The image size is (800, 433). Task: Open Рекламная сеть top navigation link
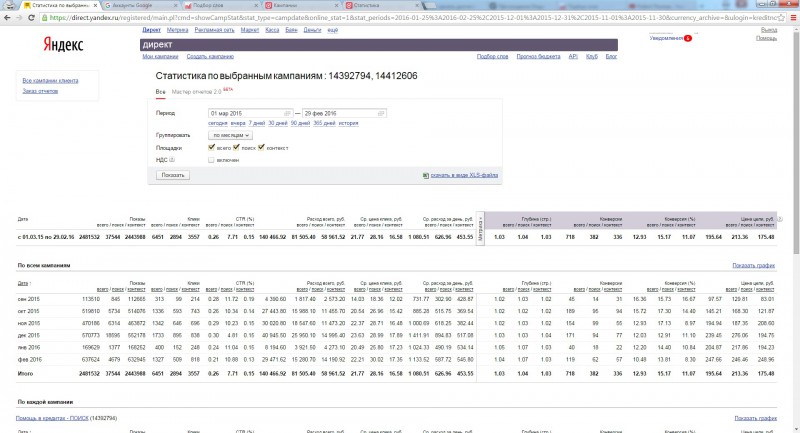pyautogui.click(x=214, y=30)
